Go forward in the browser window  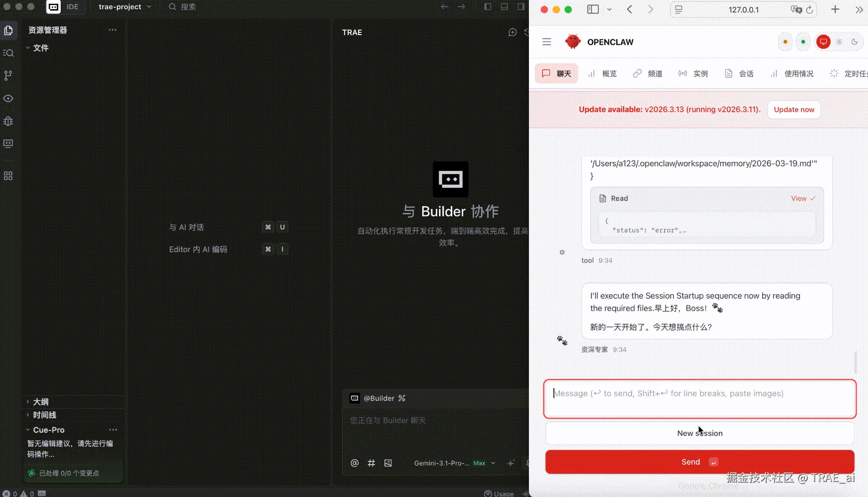pos(651,10)
